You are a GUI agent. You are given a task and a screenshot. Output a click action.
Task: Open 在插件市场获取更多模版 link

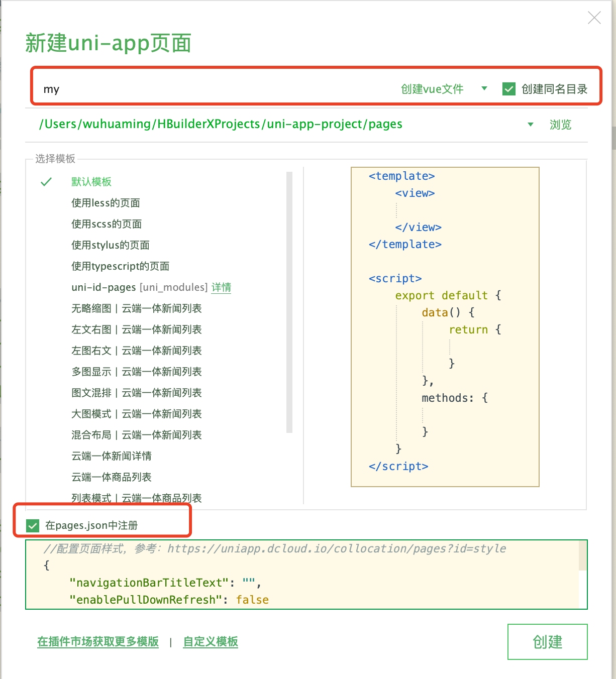click(98, 642)
